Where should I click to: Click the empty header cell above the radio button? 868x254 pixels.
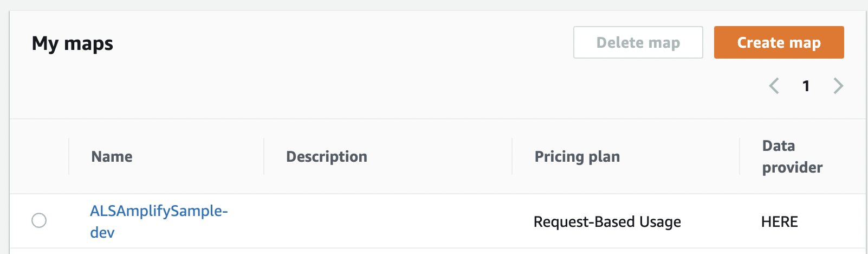pos(39,156)
